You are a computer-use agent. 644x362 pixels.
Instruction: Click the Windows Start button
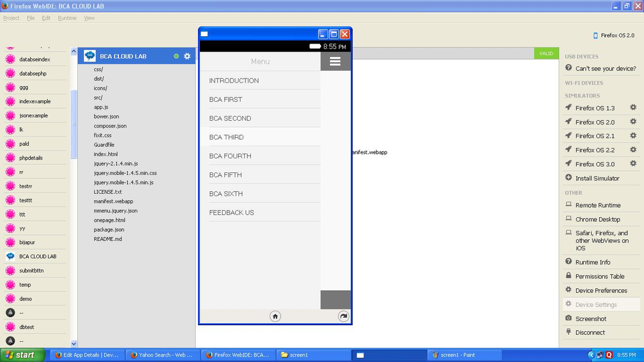click(x=22, y=355)
